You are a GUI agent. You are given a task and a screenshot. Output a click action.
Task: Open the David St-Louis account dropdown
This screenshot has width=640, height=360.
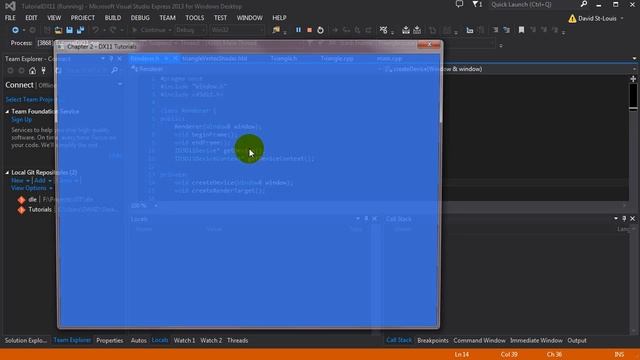point(600,18)
